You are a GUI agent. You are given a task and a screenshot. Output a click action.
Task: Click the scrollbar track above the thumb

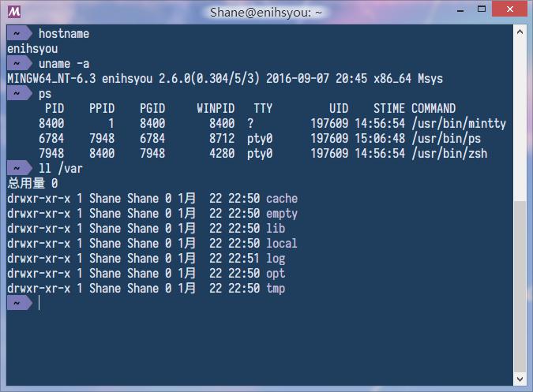pos(520,118)
